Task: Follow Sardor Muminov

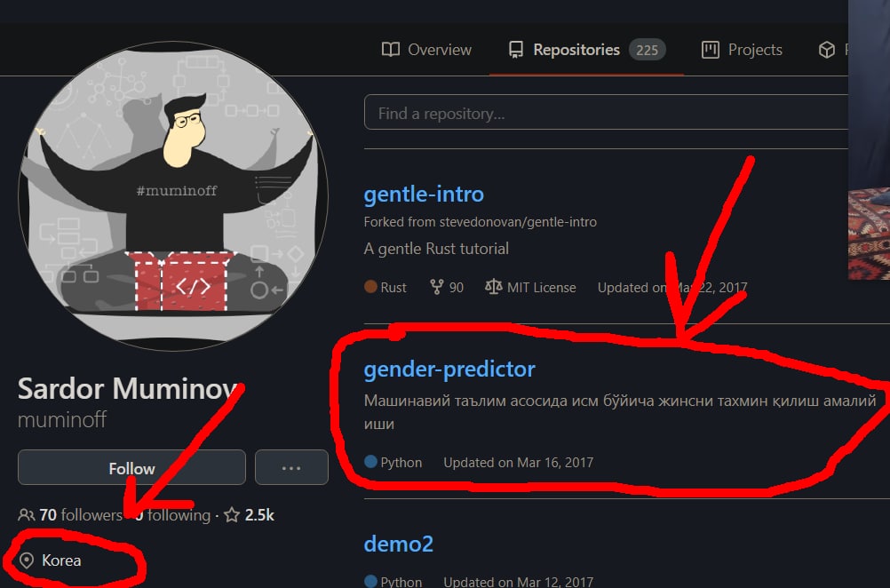Action: (131, 468)
